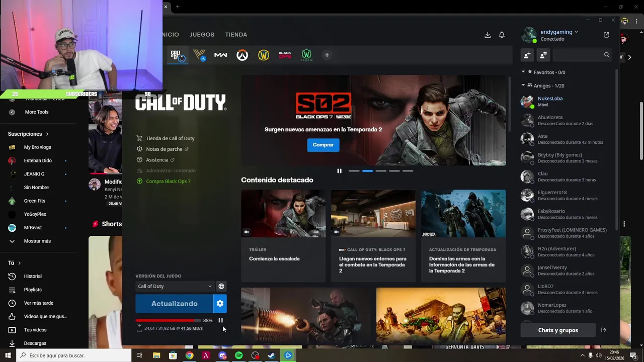The height and width of the screenshot is (362, 644).
Task: Click the blue Comprar button
Action: [x=323, y=145]
